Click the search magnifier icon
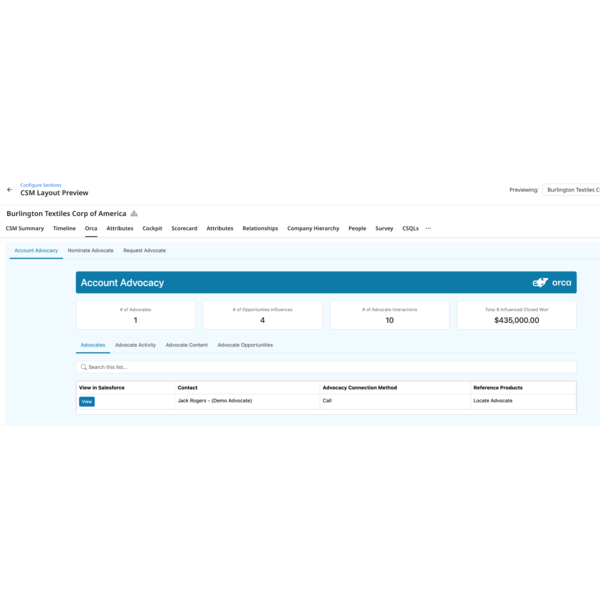Screen dimensions: 600x600 tap(83, 367)
